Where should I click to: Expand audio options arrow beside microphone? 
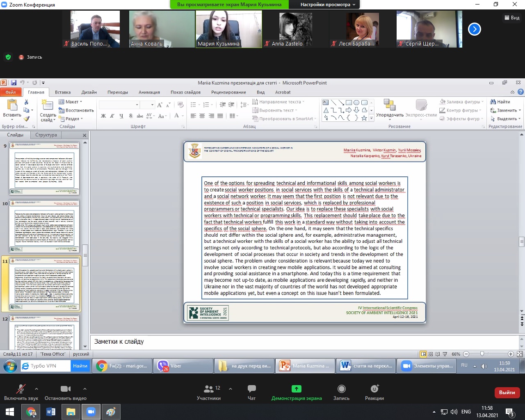pyautogui.click(x=37, y=389)
